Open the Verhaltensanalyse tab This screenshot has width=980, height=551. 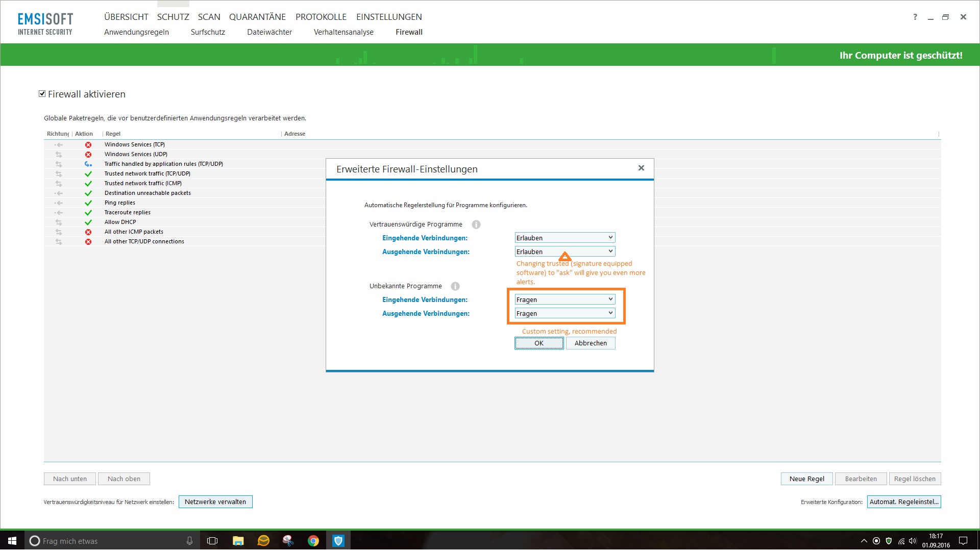point(344,32)
